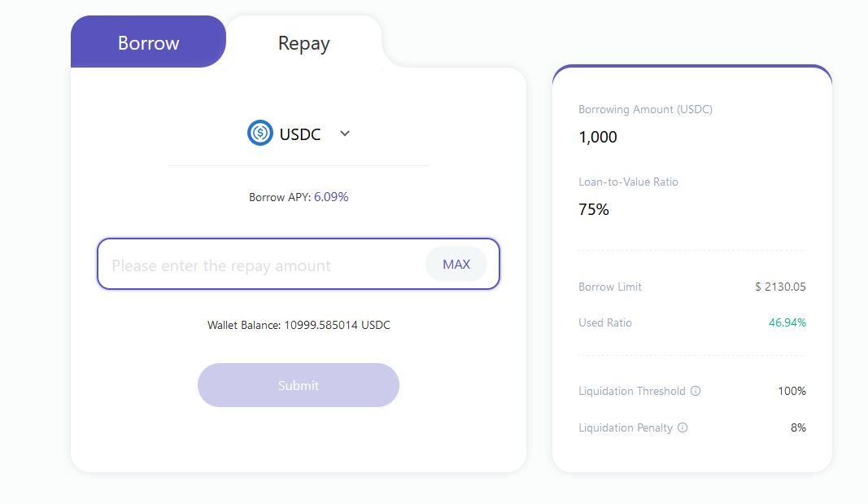Click the 1,000 borrowing amount value
Viewport: 868px width, 504px height.
pyautogui.click(x=598, y=137)
